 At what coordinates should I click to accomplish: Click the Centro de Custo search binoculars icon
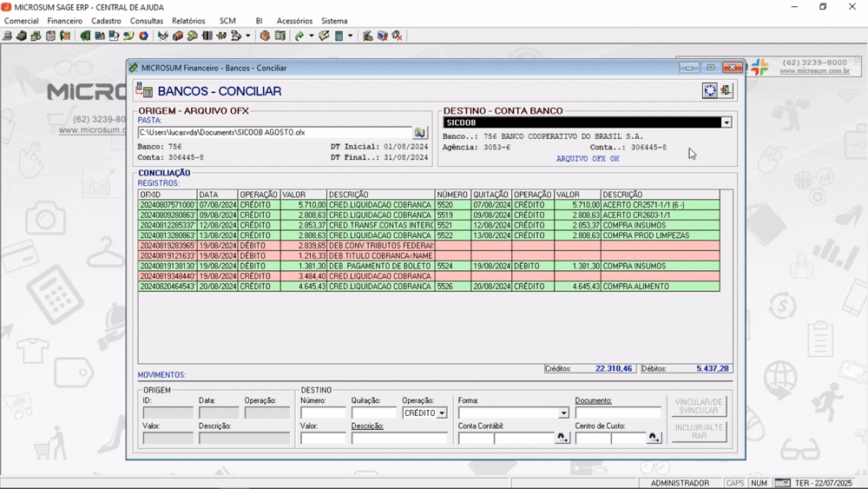[x=654, y=438]
